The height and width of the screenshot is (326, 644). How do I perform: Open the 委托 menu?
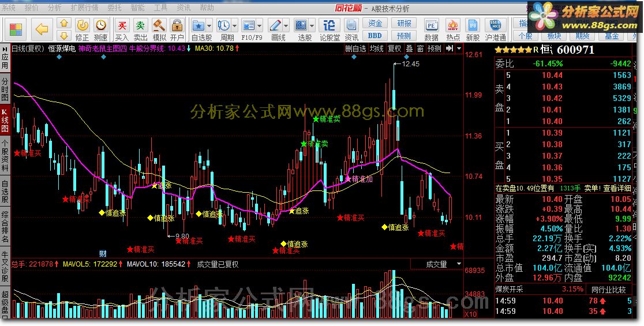(115, 8)
